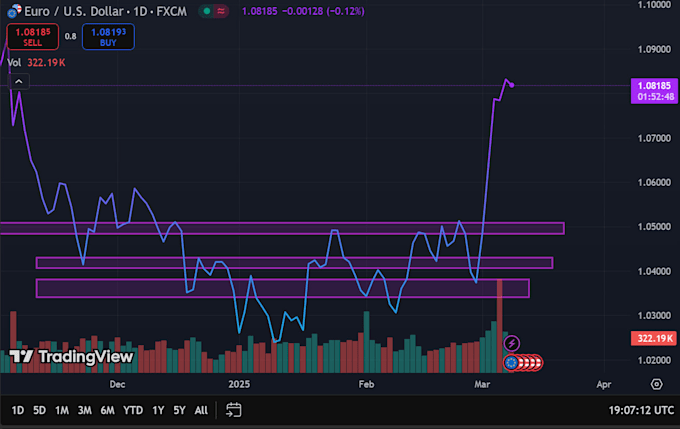Click the EUR/USD currency pair flag icon
This screenshot has height=429, width=680.
[x=14, y=11]
